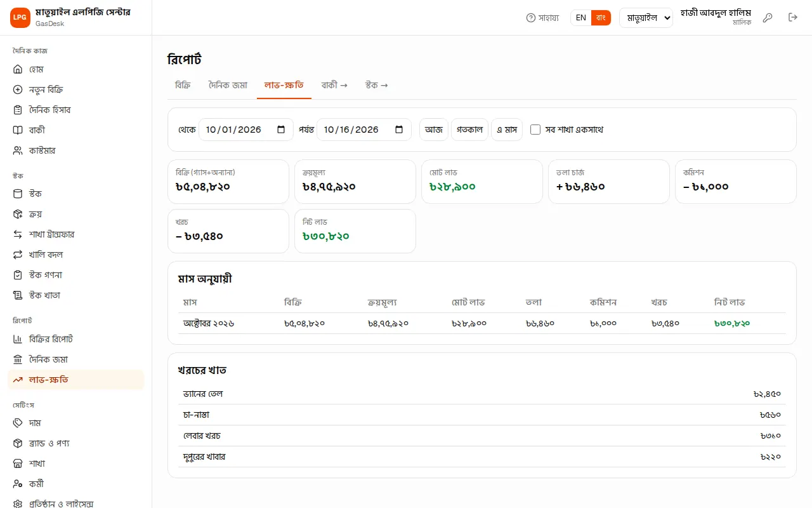Switch language to EN
The height and width of the screenshot is (508, 812).
581,18
